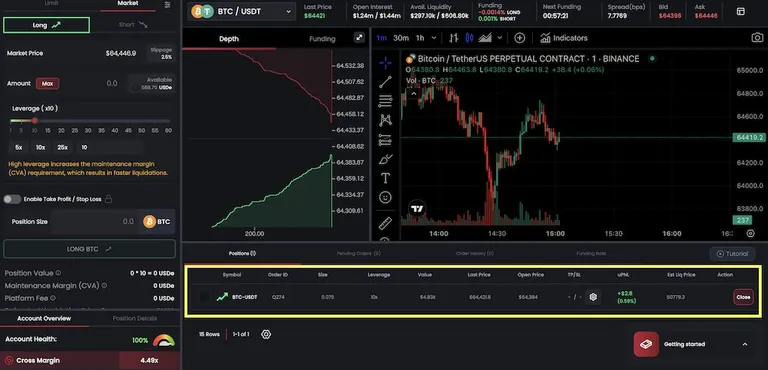Image resolution: width=768 pixels, height=370 pixels.
Task: Choose the 10x leverage preset
Action: pyautogui.click(x=40, y=147)
